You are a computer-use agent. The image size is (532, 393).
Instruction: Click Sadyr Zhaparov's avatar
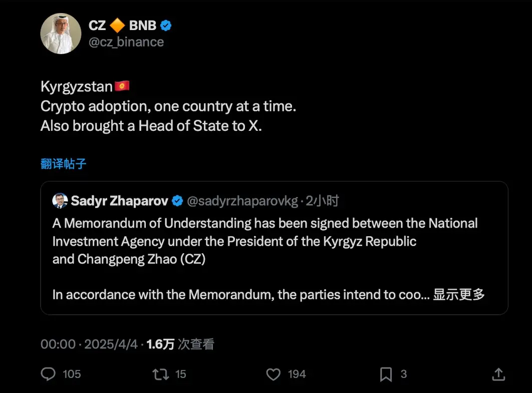60,201
